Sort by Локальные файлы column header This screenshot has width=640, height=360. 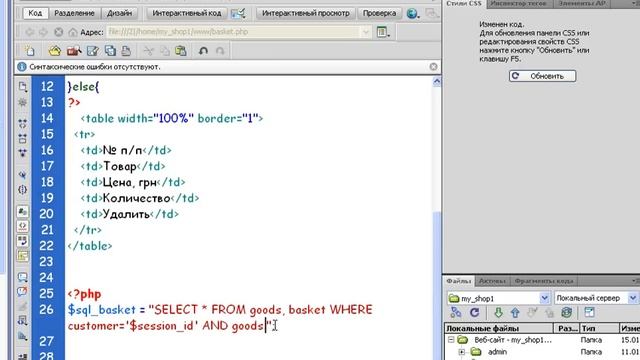point(499,328)
